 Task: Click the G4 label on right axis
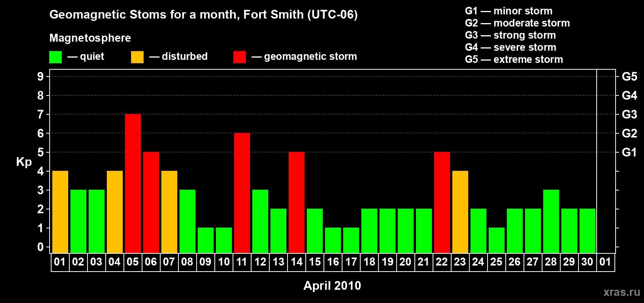tap(630, 95)
